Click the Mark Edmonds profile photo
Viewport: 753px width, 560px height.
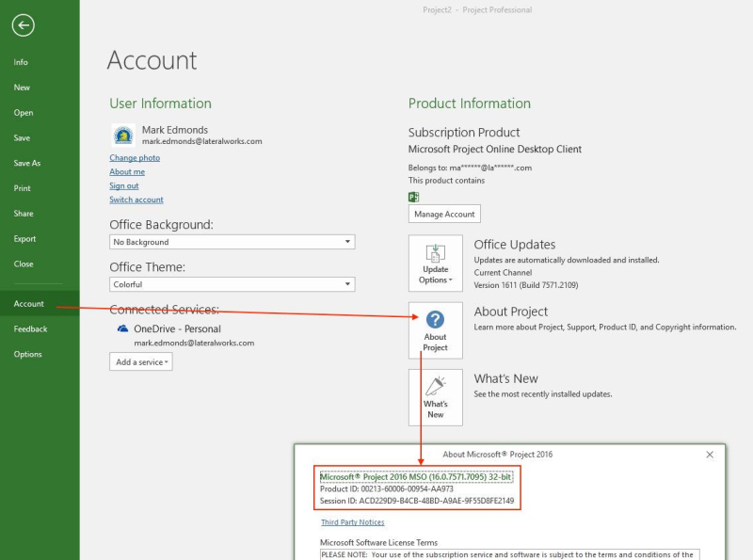point(123,136)
